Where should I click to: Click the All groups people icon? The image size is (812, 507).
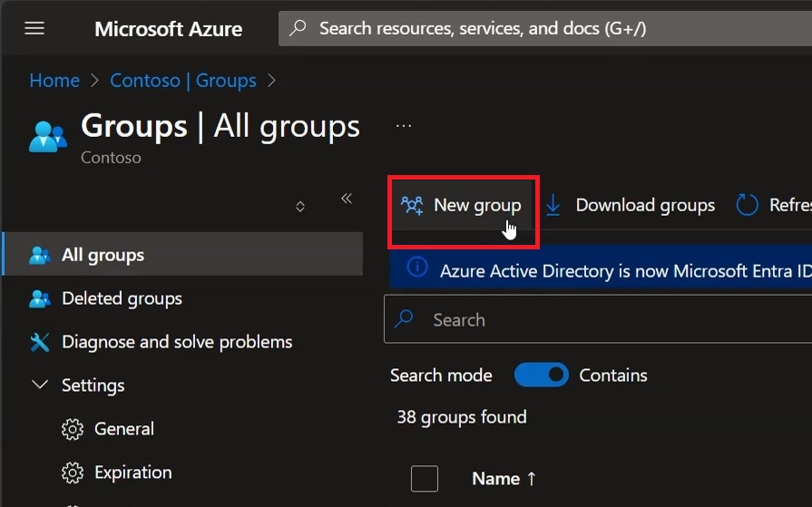[40, 255]
